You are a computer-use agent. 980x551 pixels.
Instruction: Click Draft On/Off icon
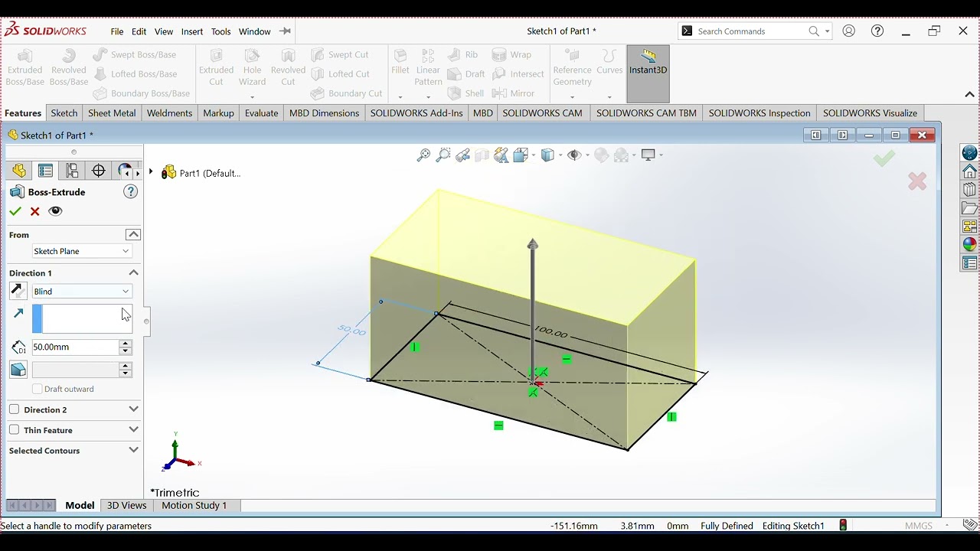[18, 370]
